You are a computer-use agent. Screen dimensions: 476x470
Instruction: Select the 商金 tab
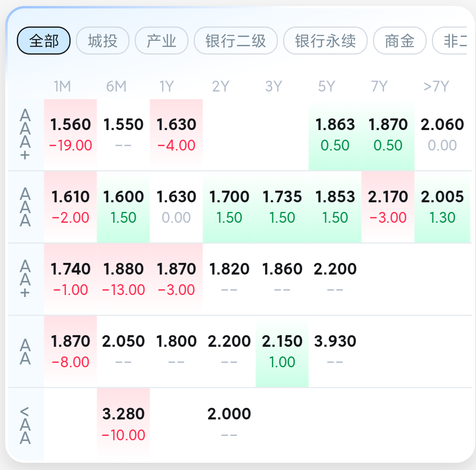(399, 41)
